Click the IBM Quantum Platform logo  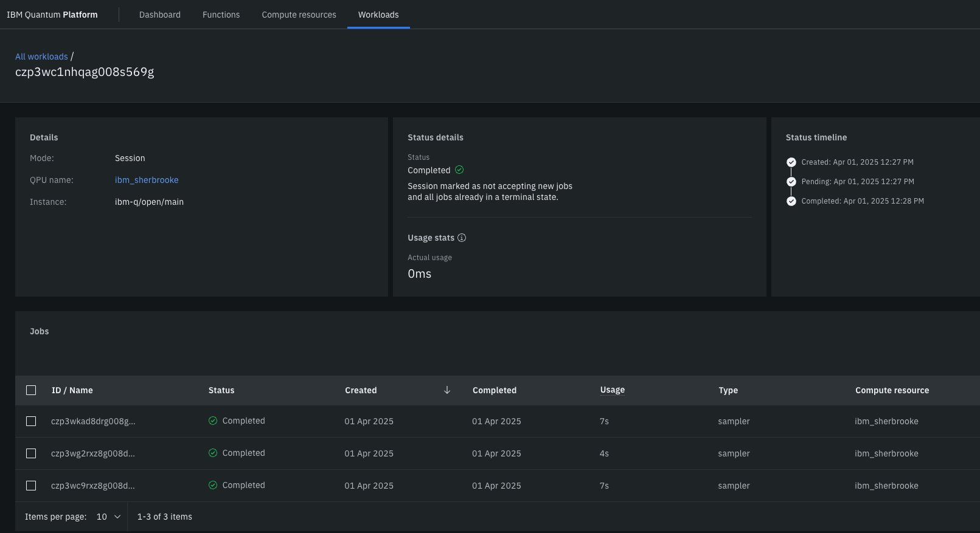click(x=52, y=15)
